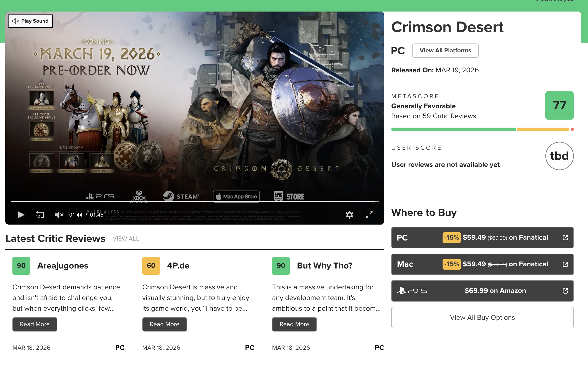The width and height of the screenshot is (588, 371).
Task: Click the tbd user score circle
Action: click(559, 156)
